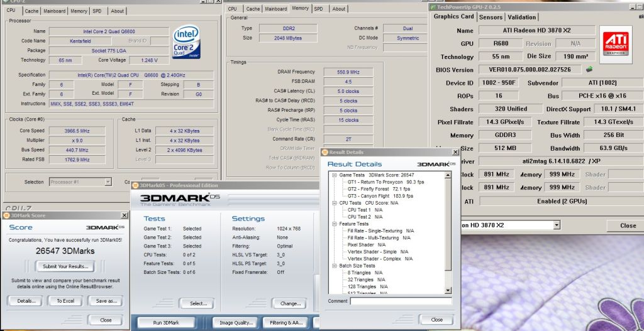Select the CPU Test 1 row
This screenshot has width=644, height=331.
pos(365,210)
